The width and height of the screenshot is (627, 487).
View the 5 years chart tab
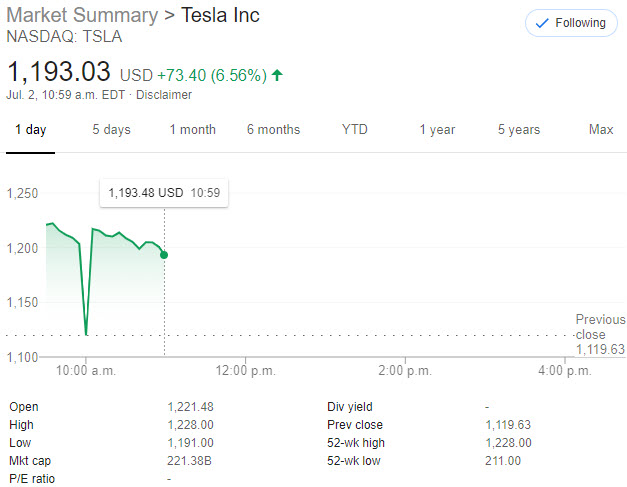point(519,130)
